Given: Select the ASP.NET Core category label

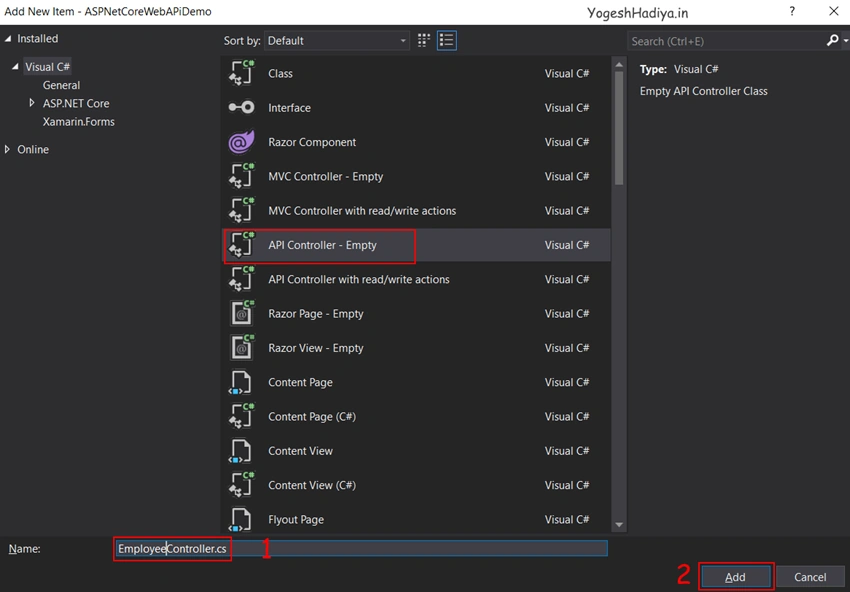Looking at the screenshot, I should 76,103.
